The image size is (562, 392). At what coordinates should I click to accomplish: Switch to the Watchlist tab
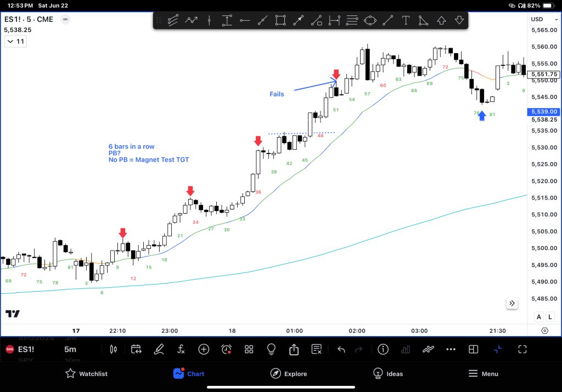point(86,374)
